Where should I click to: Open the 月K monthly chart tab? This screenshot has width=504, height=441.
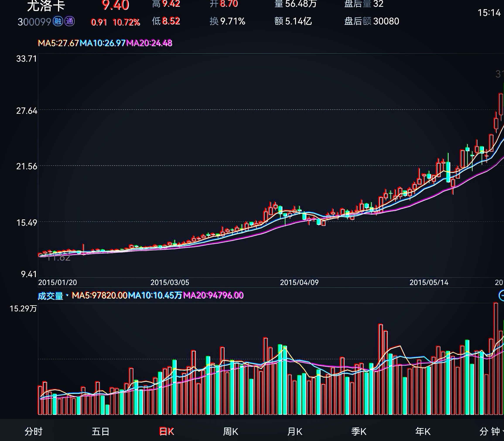pyautogui.click(x=295, y=431)
